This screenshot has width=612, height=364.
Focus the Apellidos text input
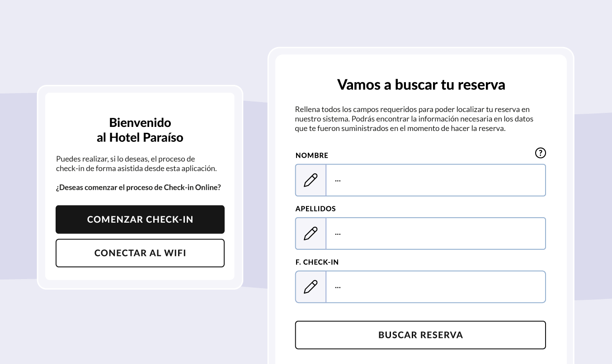436,233
